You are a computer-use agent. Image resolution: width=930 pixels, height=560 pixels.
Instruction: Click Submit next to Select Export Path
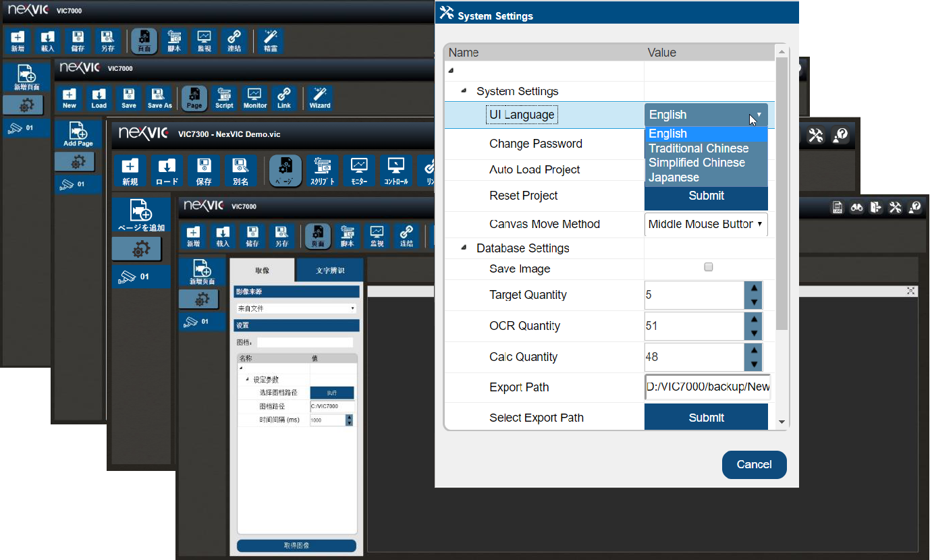tap(706, 417)
